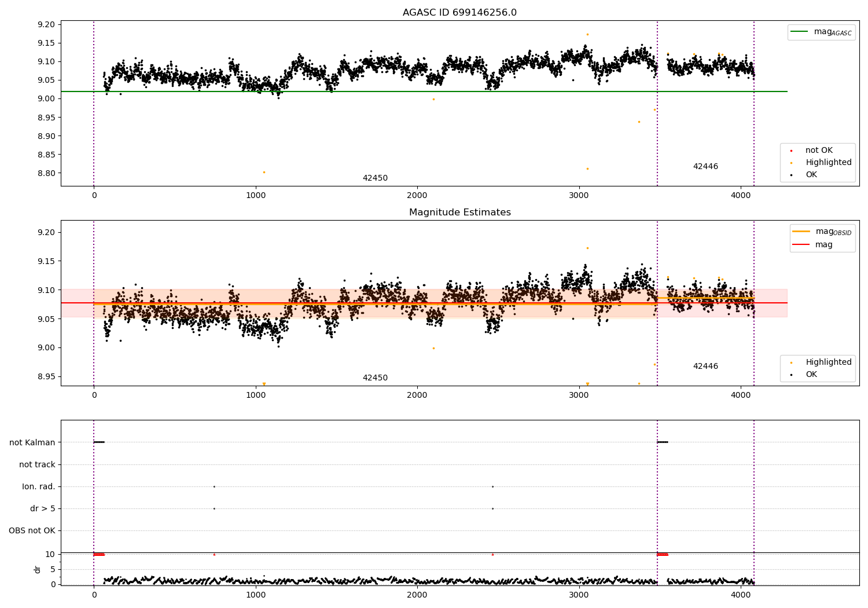Click the 3000 x-tick under Magnitude Estimates plot
The width and height of the screenshot is (868, 608).
point(579,395)
